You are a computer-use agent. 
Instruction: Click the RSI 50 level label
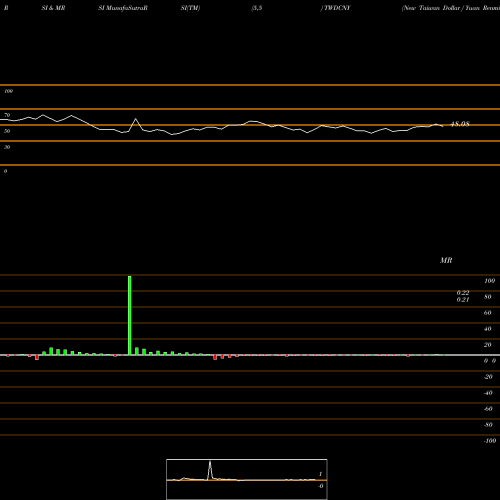click(7, 131)
